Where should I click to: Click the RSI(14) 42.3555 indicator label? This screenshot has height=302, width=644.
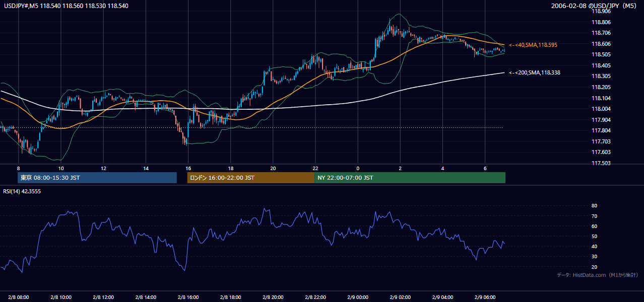[22, 191]
